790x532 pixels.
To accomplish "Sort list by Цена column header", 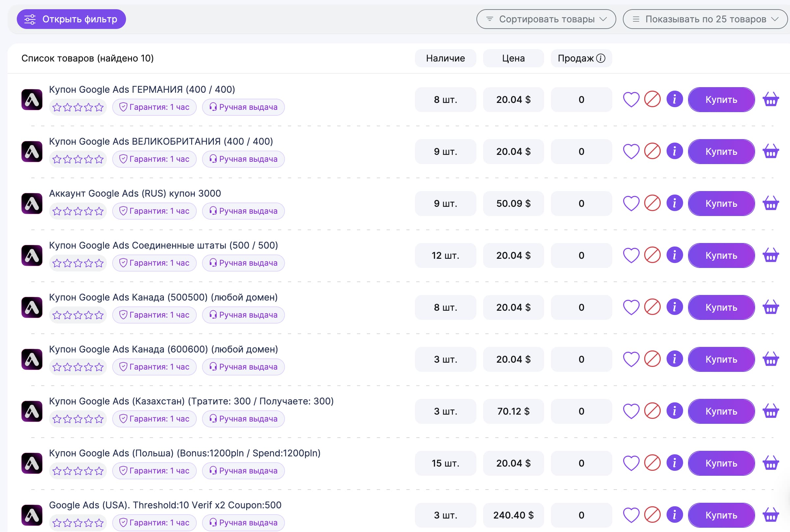I will coord(513,58).
